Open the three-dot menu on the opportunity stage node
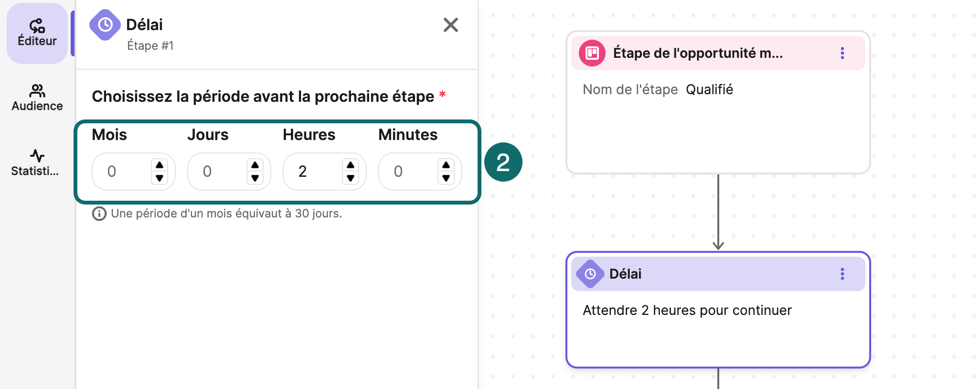 point(842,53)
